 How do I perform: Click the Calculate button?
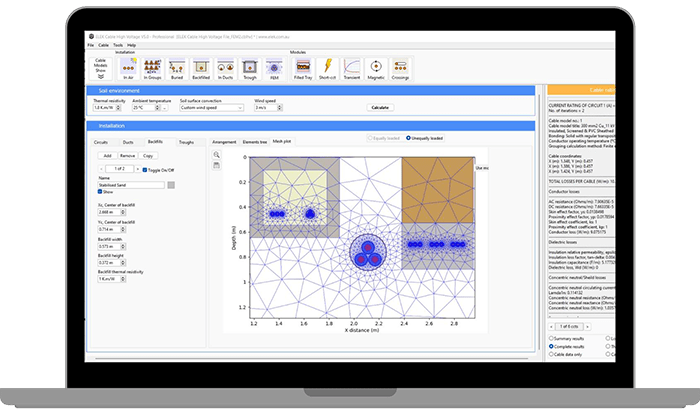click(380, 108)
